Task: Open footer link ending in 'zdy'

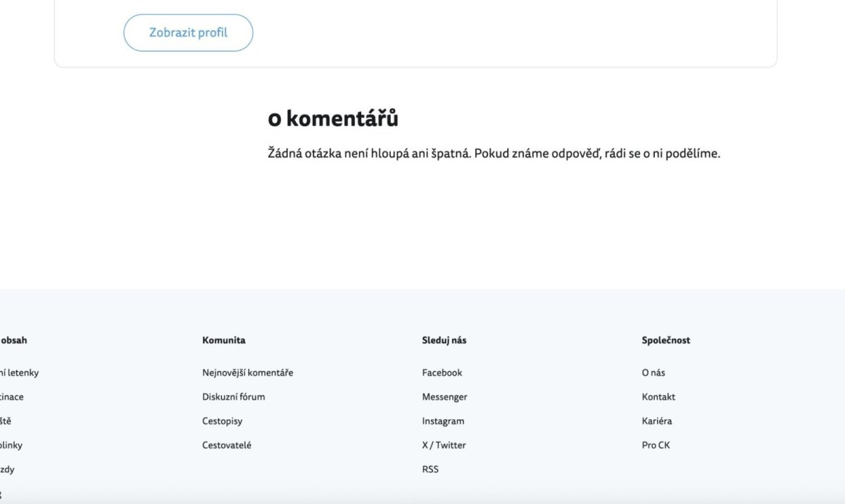Action: [x=7, y=470]
